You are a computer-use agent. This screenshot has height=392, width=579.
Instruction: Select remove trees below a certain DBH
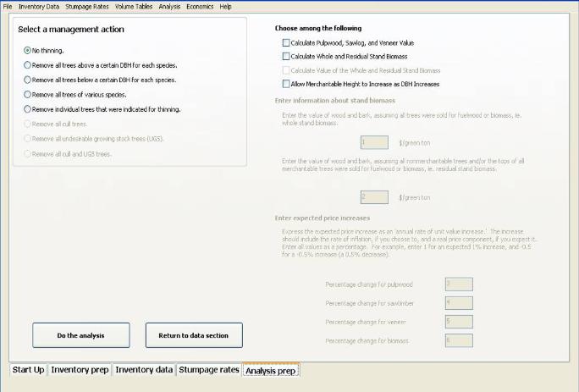[28, 80]
